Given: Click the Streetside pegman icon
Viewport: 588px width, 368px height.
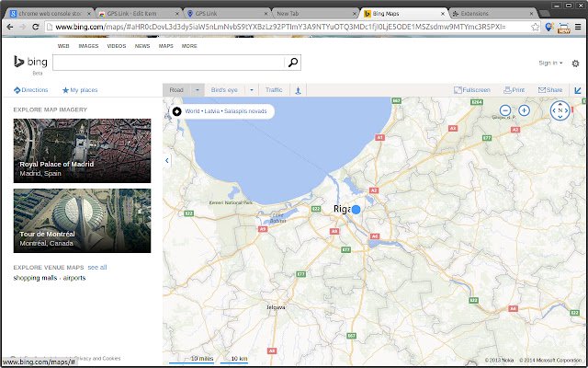Looking at the screenshot, I should pyautogui.click(x=298, y=90).
